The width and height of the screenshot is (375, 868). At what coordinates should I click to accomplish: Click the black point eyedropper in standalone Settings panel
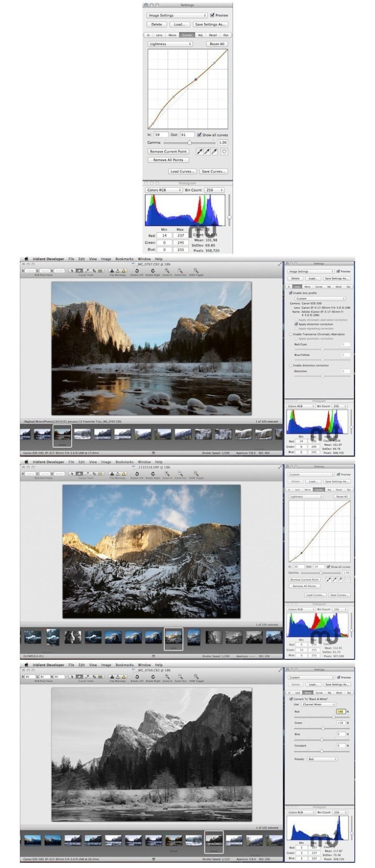pyautogui.click(x=201, y=151)
